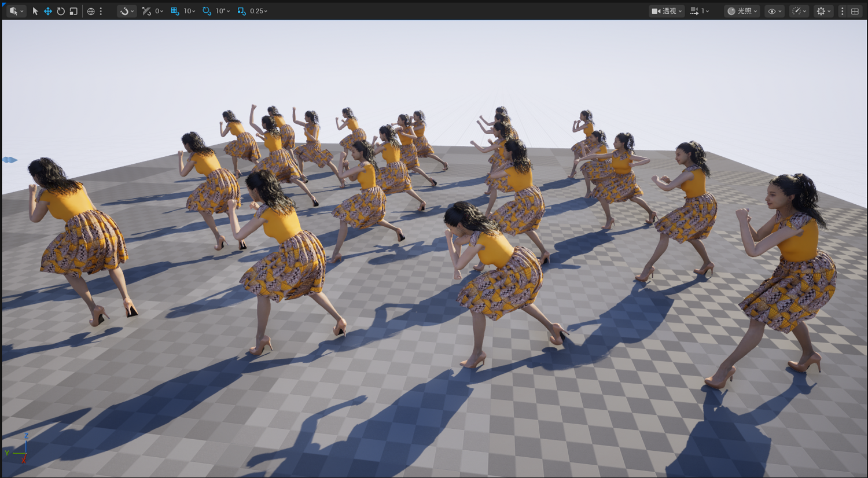Toggle the world coordinate system globe icon
Image resolution: width=868 pixels, height=478 pixels.
tap(91, 11)
